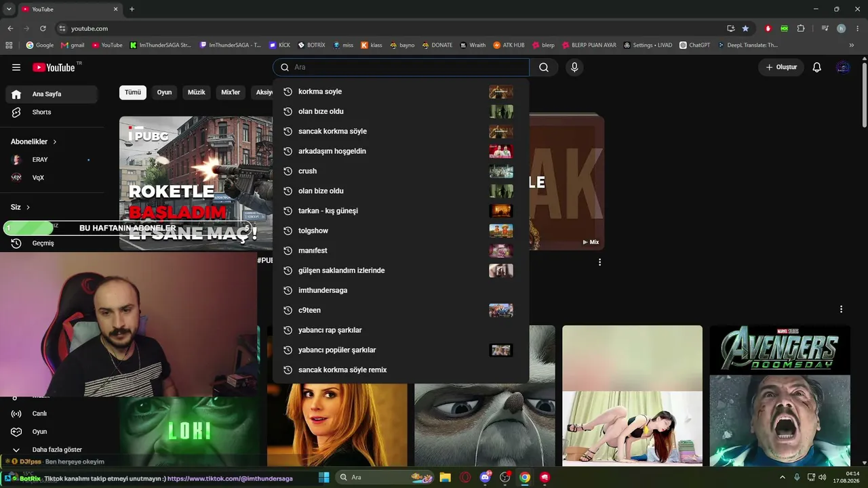Open the VqX subscription channel
This screenshot has width=868, height=488.
click(x=52, y=178)
